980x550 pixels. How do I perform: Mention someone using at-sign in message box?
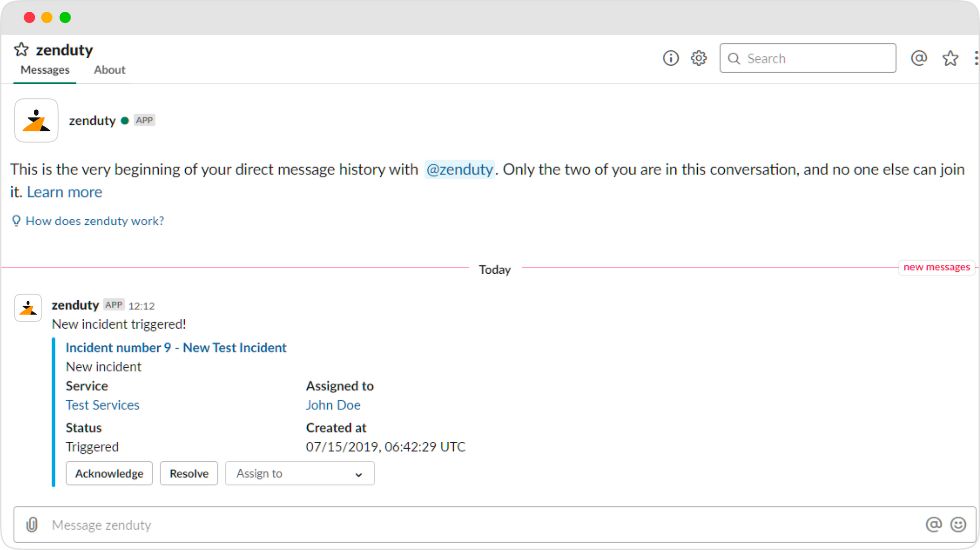pyautogui.click(x=933, y=525)
